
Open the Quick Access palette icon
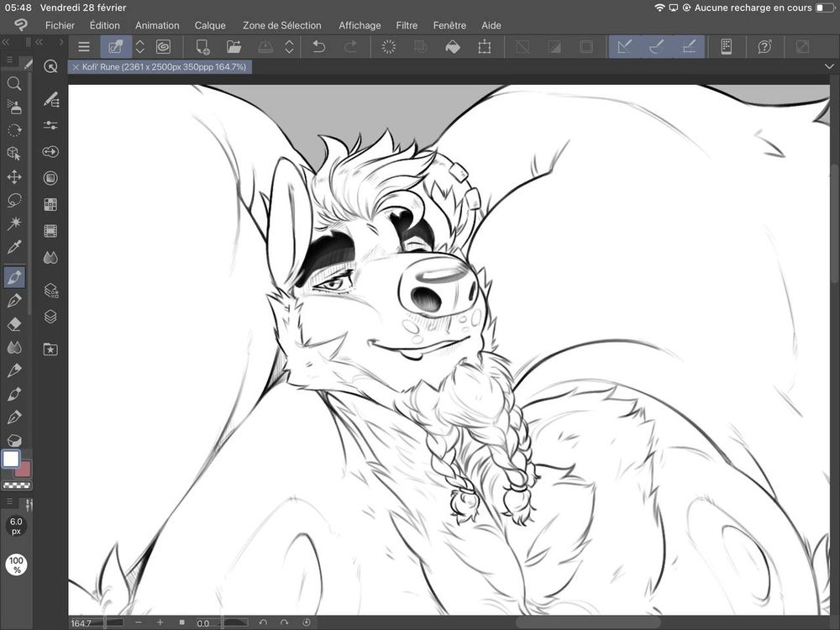50,66
